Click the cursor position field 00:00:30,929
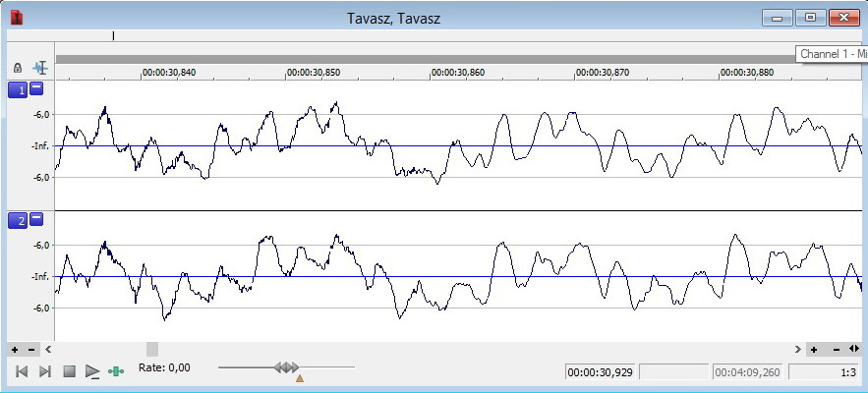868x393 pixels. [x=600, y=372]
